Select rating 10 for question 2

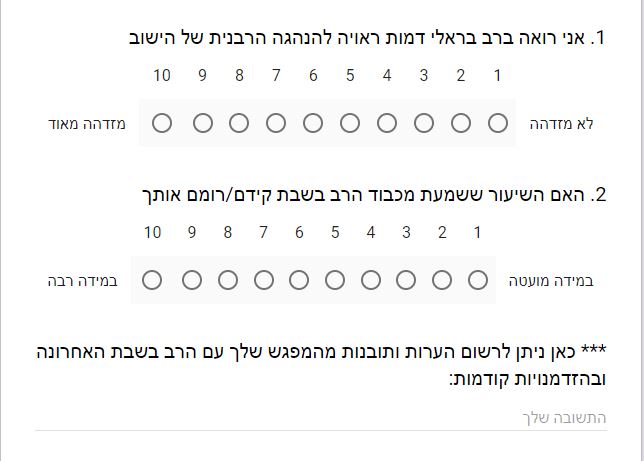[152, 280]
